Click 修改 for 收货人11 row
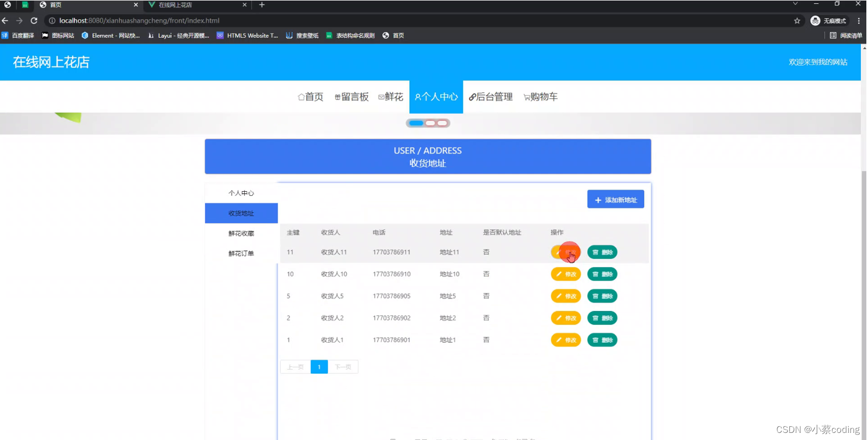This screenshot has width=868, height=440. point(565,253)
